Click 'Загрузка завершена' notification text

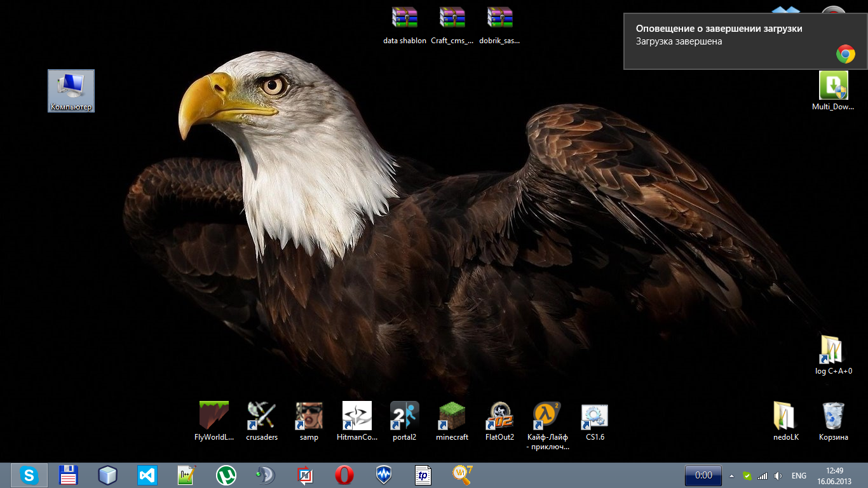(679, 41)
